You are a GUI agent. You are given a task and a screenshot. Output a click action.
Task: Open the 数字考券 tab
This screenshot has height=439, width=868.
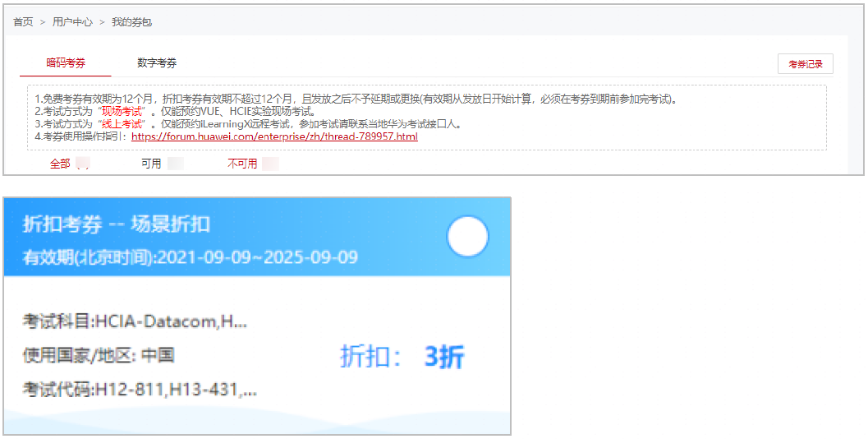pos(157,62)
